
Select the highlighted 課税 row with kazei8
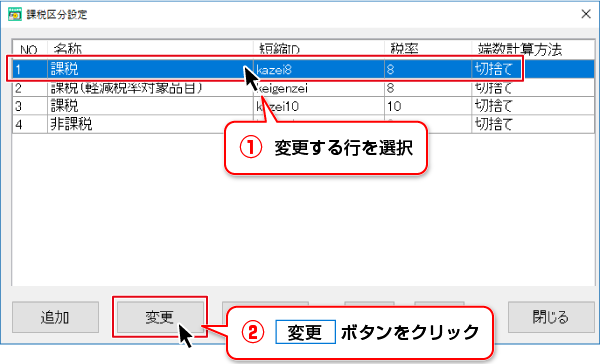[303, 69]
